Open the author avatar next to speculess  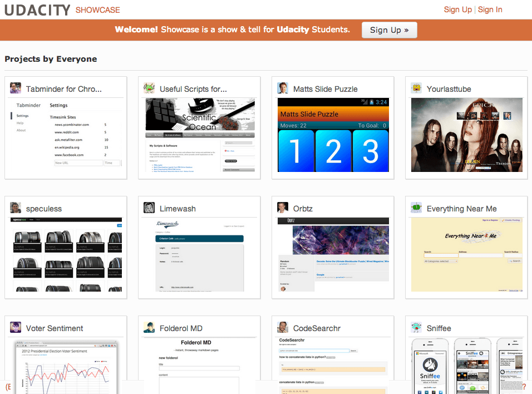coord(16,208)
